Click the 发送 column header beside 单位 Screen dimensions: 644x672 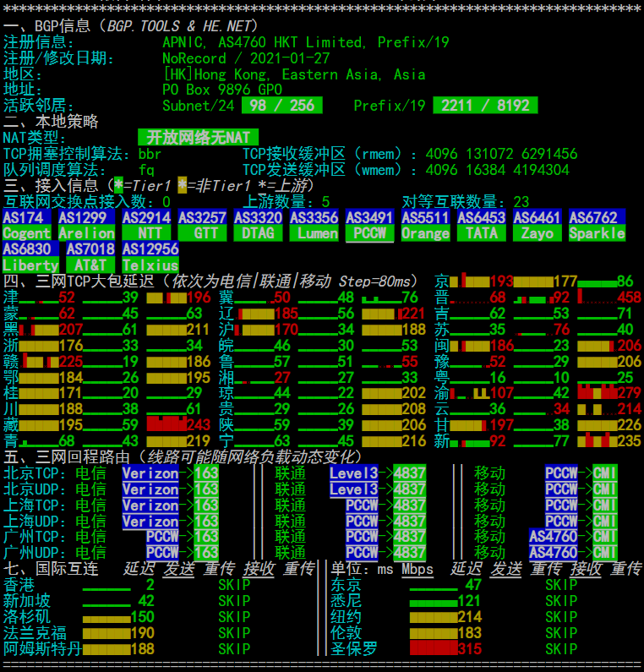click(506, 569)
